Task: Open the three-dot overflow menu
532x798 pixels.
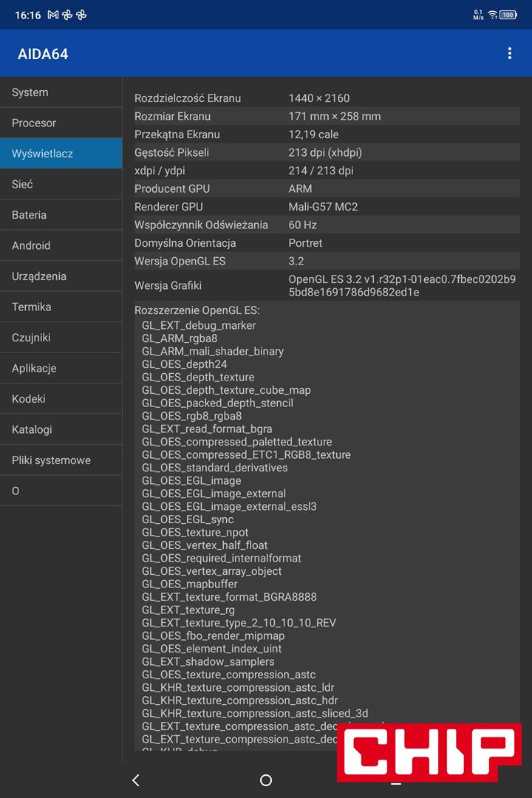Action: (509, 53)
